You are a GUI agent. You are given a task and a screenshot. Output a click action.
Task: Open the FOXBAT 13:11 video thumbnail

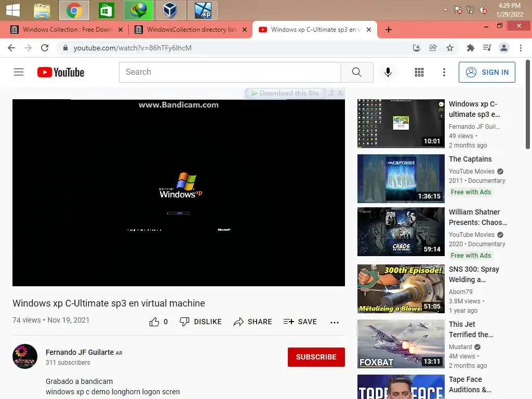(401, 344)
